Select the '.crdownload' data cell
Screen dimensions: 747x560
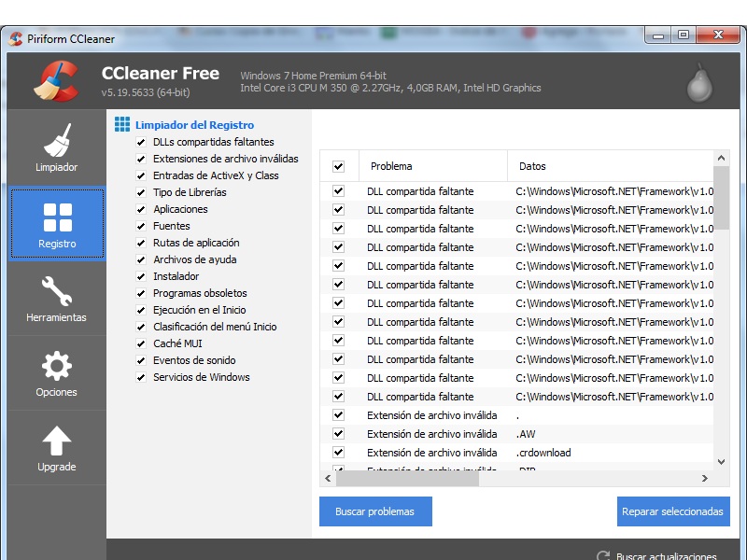point(543,453)
